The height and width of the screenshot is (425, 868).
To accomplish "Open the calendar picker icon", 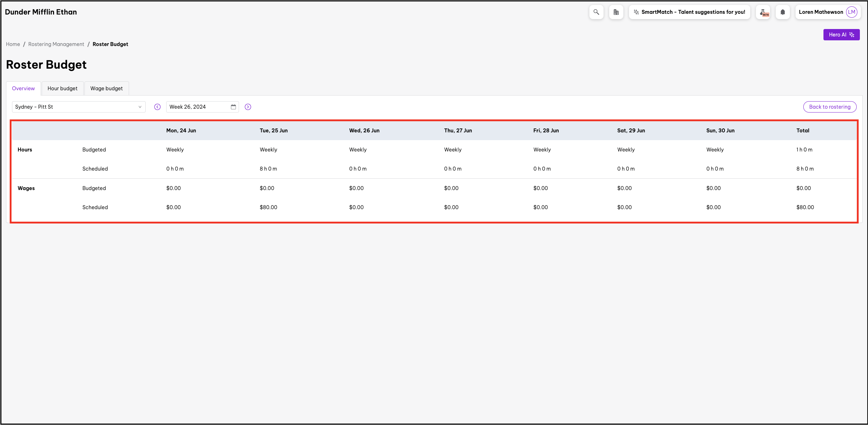I will point(233,107).
